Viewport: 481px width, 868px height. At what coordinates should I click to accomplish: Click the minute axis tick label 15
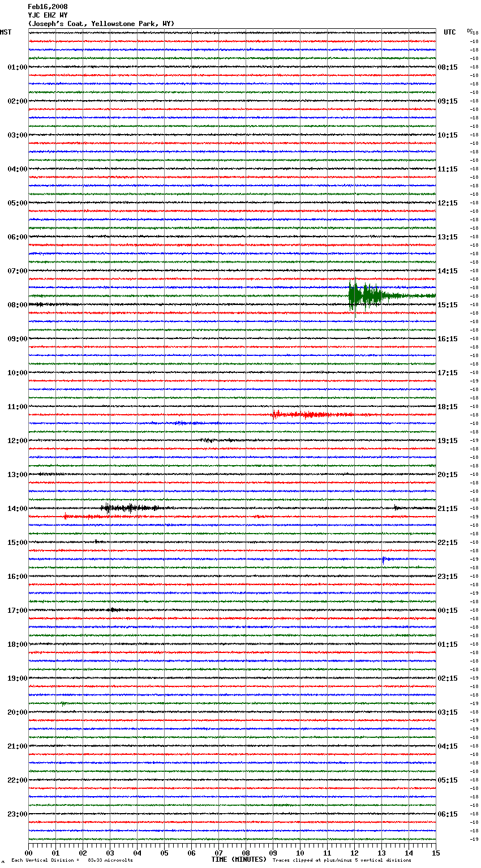[436, 853]
